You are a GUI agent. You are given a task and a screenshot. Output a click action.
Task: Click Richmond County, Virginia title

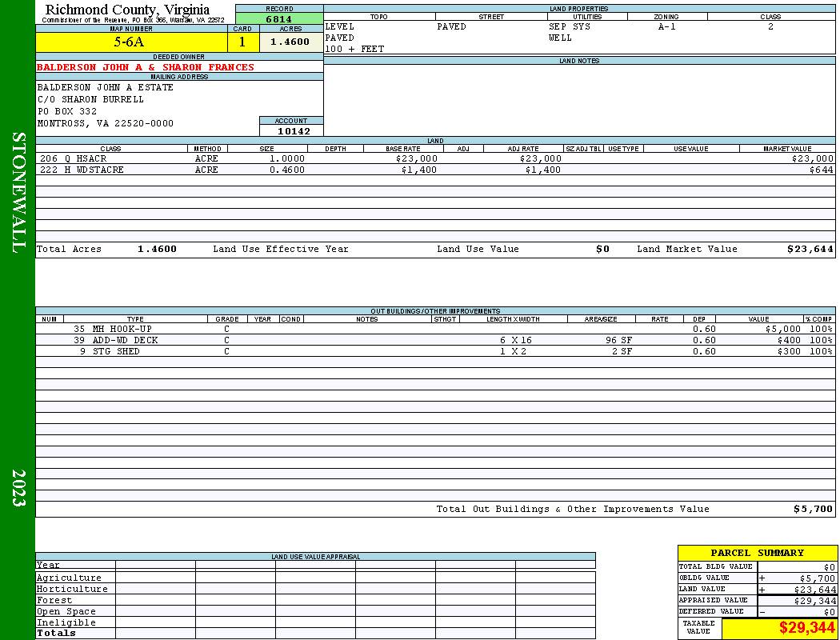[127, 10]
